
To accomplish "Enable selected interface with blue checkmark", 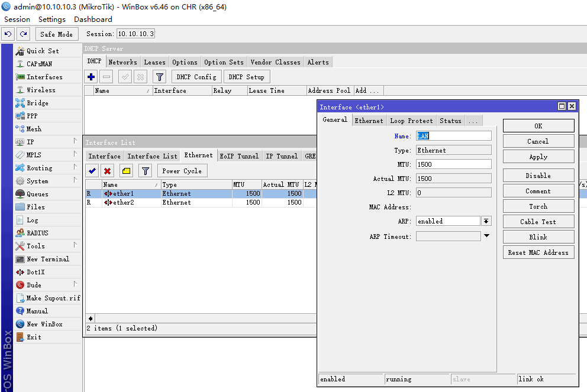I will pos(92,171).
